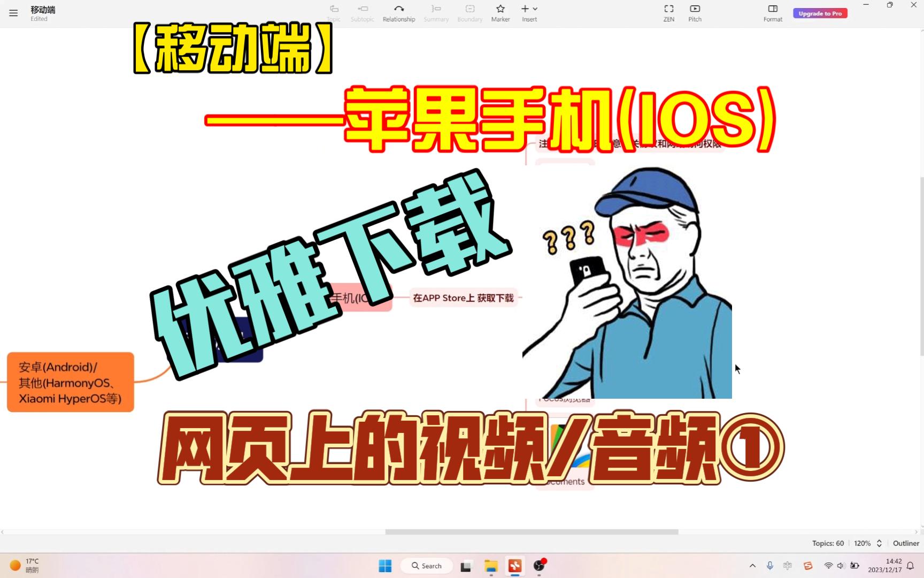
Task: Click the Upgrade to Pro button
Action: point(820,13)
